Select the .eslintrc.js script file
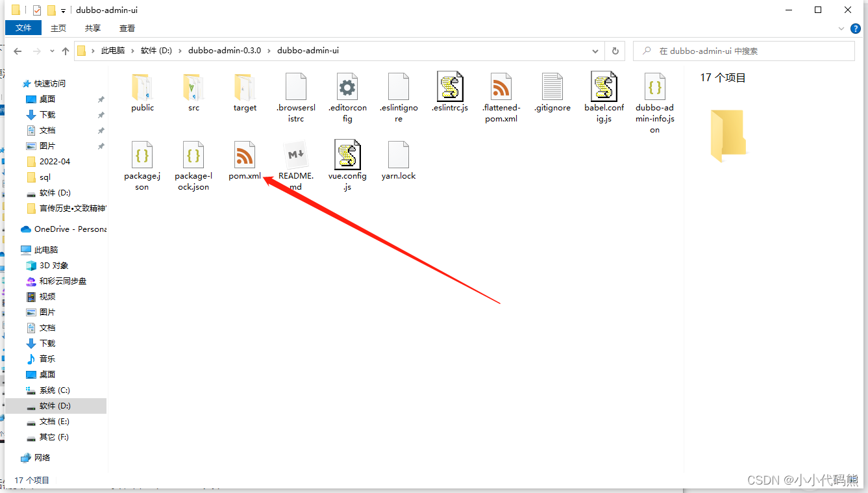868x493 pixels. tap(449, 92)
